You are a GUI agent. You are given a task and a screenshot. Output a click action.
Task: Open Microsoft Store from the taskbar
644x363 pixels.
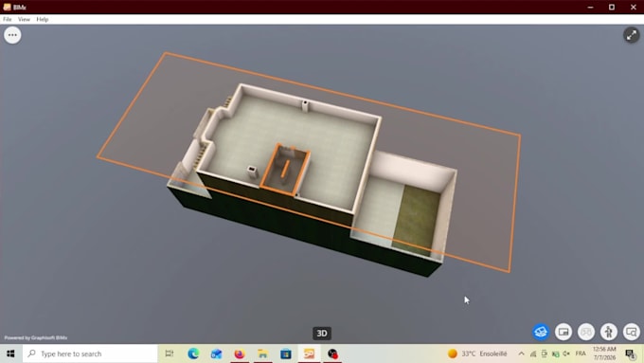click(x=286, y=354)
